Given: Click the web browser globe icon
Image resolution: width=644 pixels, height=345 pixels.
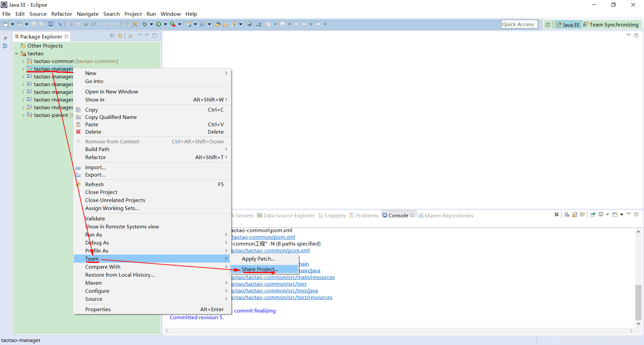Looking at the screenshot, I should (249, 24).
